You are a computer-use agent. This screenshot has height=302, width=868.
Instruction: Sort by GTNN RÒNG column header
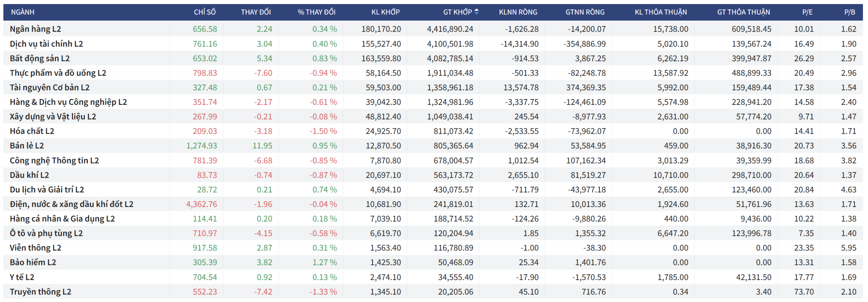585,12
